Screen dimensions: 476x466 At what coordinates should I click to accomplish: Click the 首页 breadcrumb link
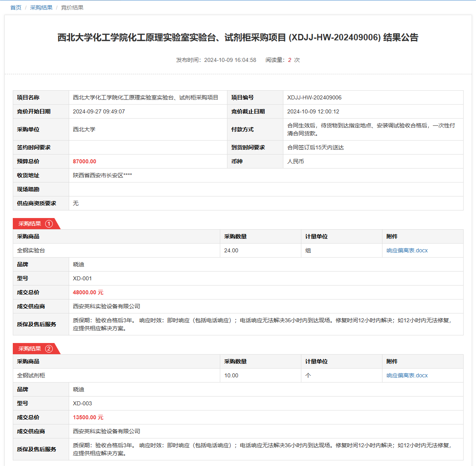(16, 8)
